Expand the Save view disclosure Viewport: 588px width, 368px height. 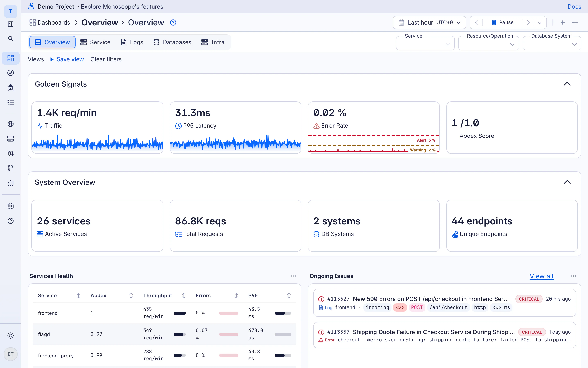[x=67, y=59]
